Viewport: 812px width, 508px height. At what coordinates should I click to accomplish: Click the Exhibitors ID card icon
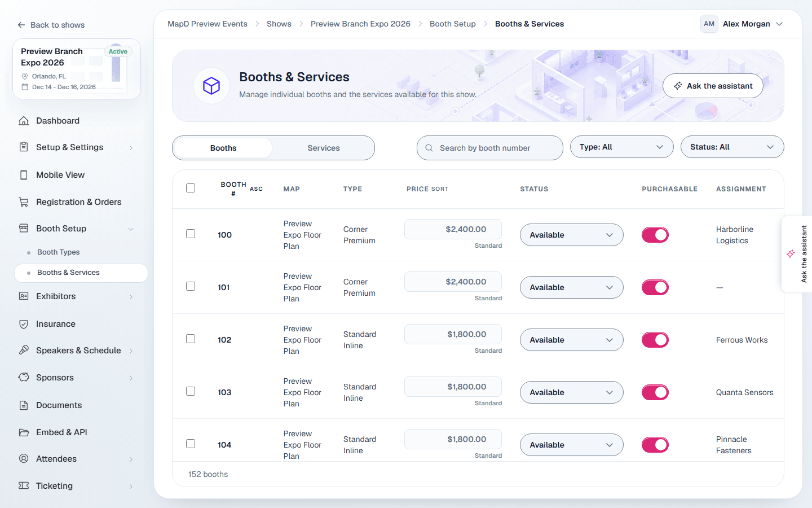click(x=24, y=296)
